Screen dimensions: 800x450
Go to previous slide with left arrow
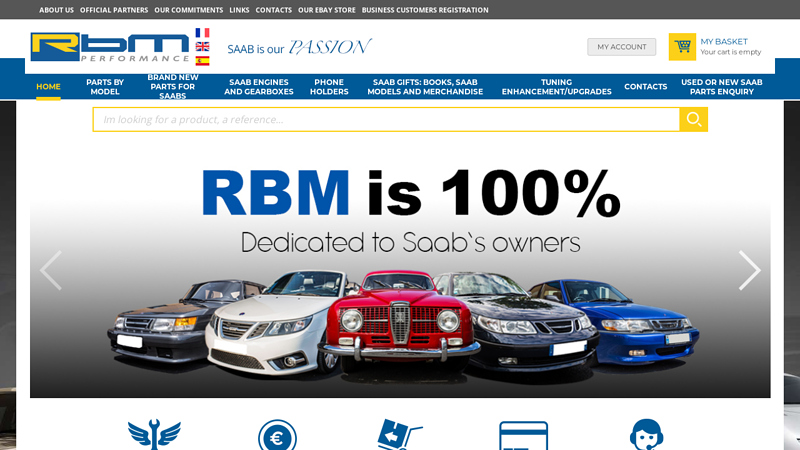coord(51,270)
